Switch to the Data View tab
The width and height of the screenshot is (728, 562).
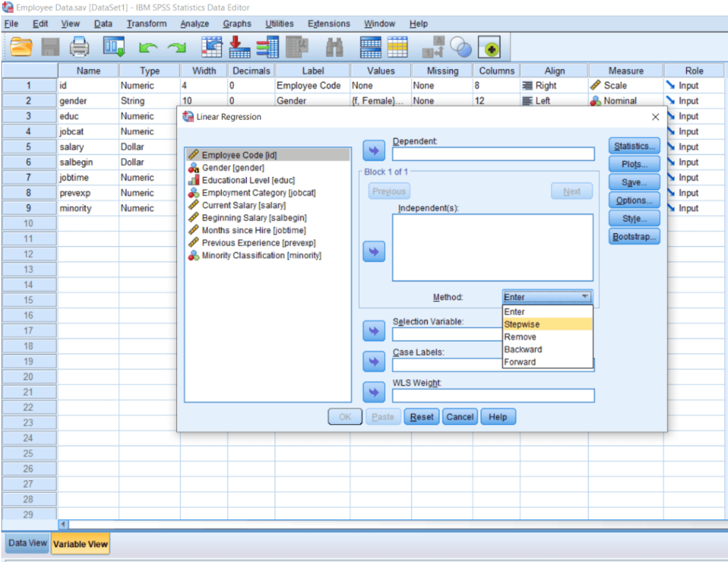(x=26, y=543)
